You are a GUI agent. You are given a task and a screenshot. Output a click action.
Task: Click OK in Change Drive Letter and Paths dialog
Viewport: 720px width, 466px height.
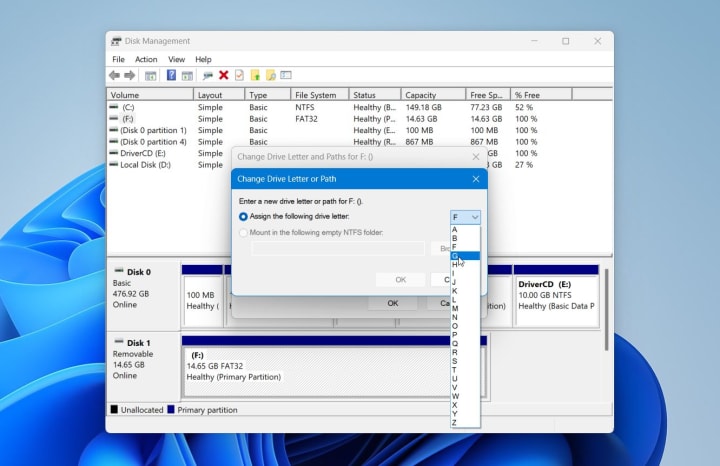click(x=393, y=303)
